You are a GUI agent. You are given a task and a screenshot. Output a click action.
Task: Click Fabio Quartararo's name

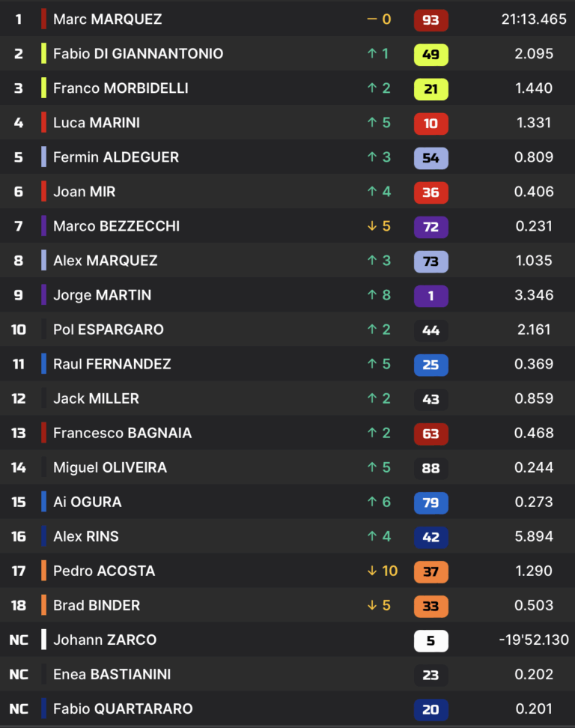pos(123,709)
